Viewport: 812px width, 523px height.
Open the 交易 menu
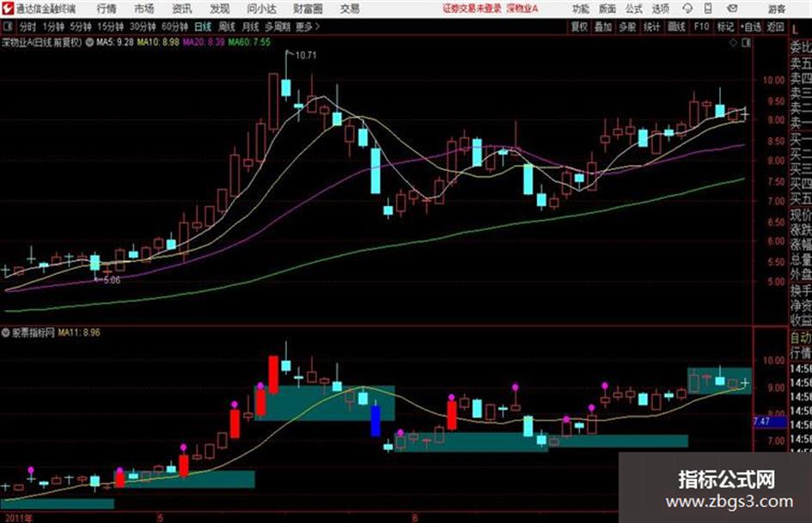point(350,9)
